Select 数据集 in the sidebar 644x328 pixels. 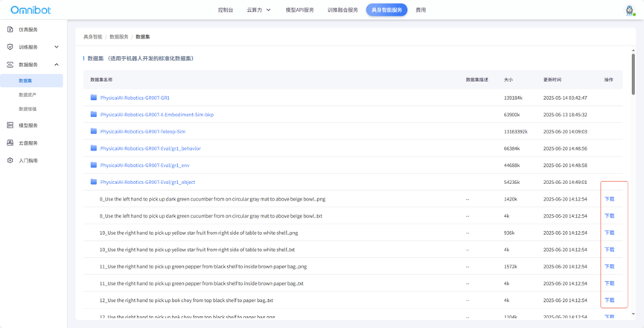31,81
